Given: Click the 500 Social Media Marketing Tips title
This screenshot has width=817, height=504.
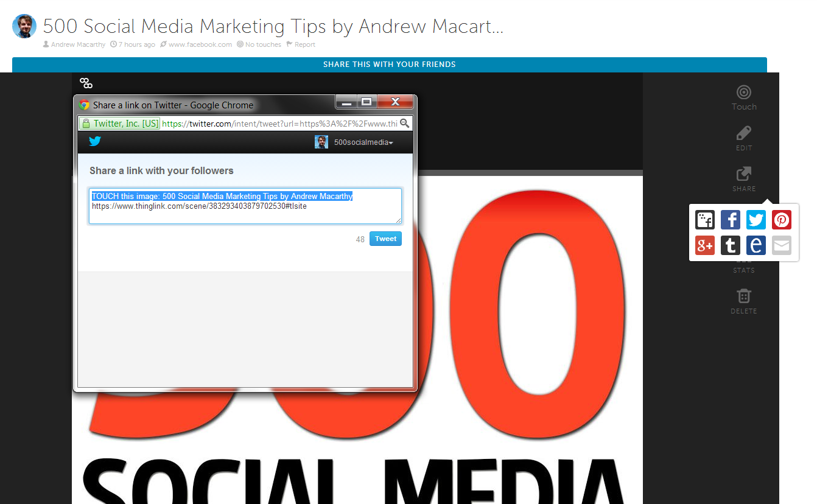Looking at the screenshot, I should click(273, 26).
